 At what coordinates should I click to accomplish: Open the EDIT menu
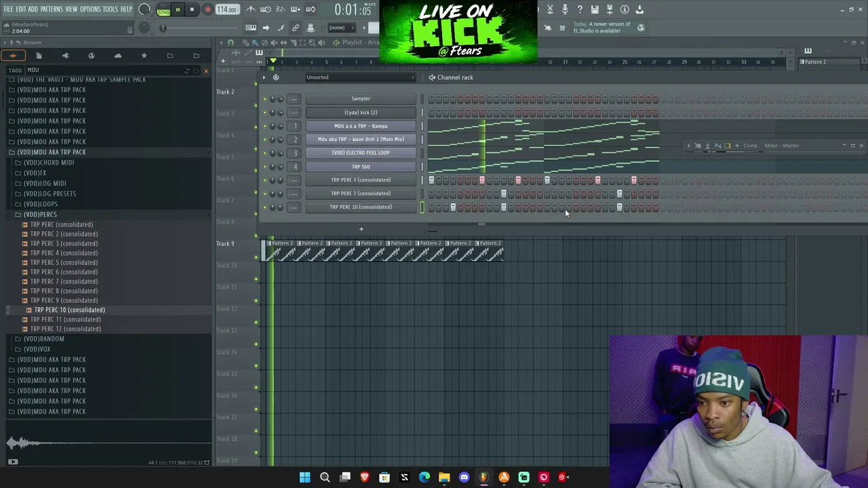tap(20, 9)
